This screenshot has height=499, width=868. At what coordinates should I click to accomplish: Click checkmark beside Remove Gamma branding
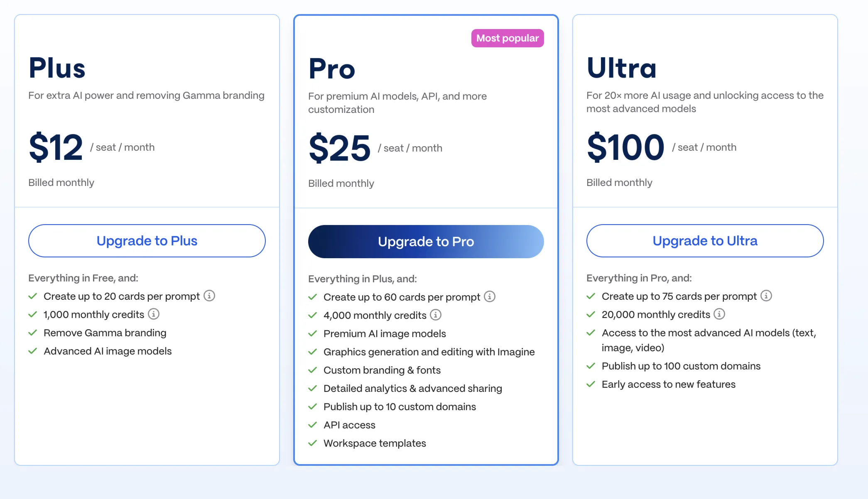(33, 333)
